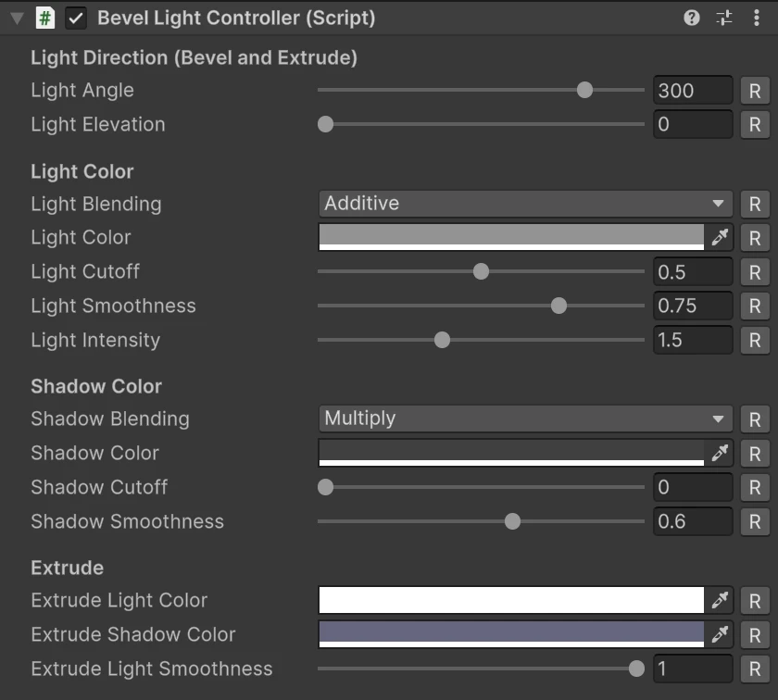778x700 pixels.
Task: Reset Light Color with its R button
Action: pos(755,238)
